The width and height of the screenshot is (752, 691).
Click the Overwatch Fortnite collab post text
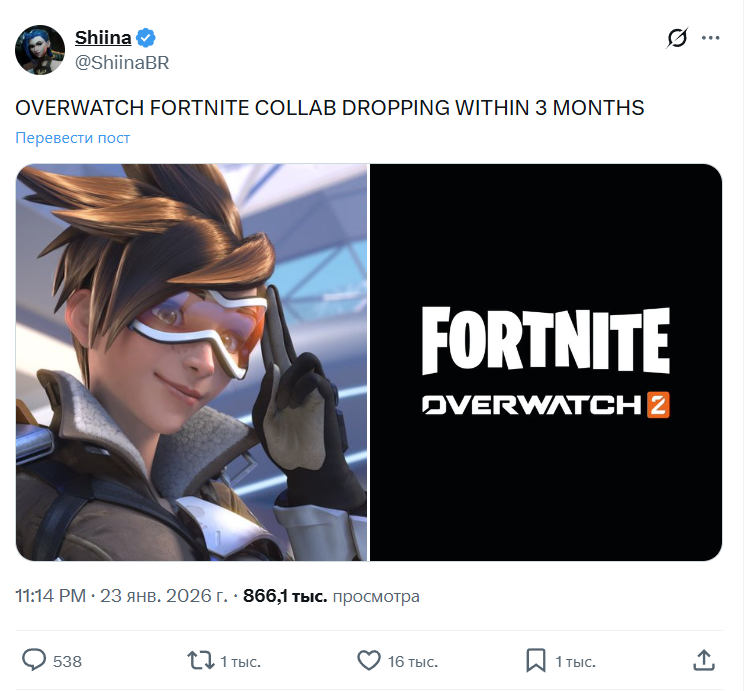[330, 107]
